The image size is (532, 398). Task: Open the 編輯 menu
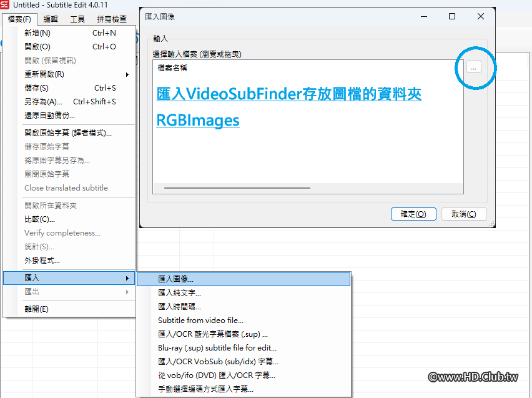51,19
